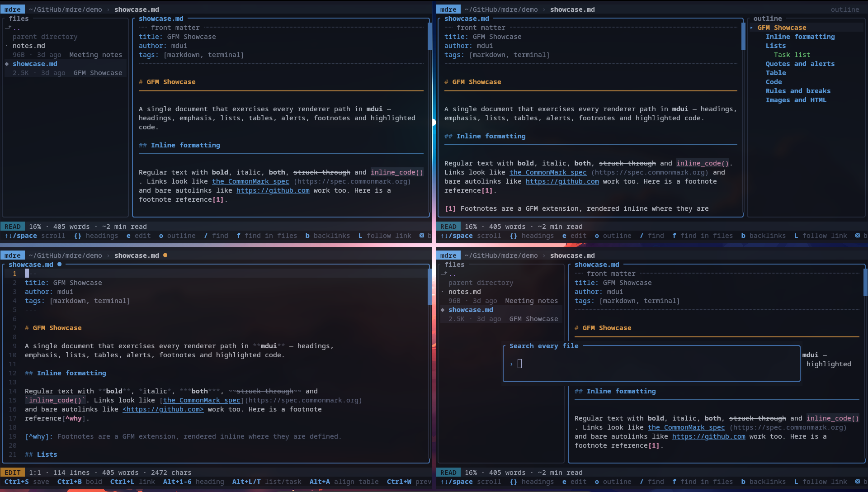The height and width of the screenshot is (492, 868).
Task: Follow the CommonMark spec link in top-left pane
Action: [x=250, y=181]
